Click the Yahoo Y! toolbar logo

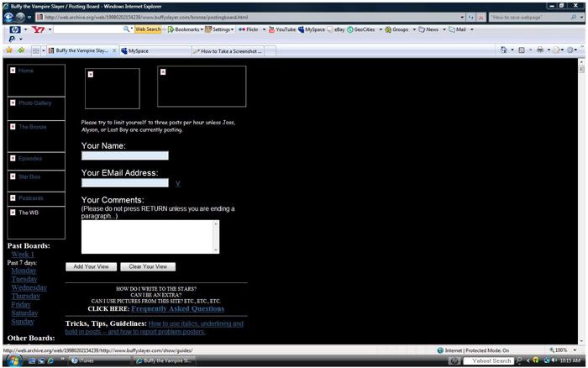[x=39, y=29]
